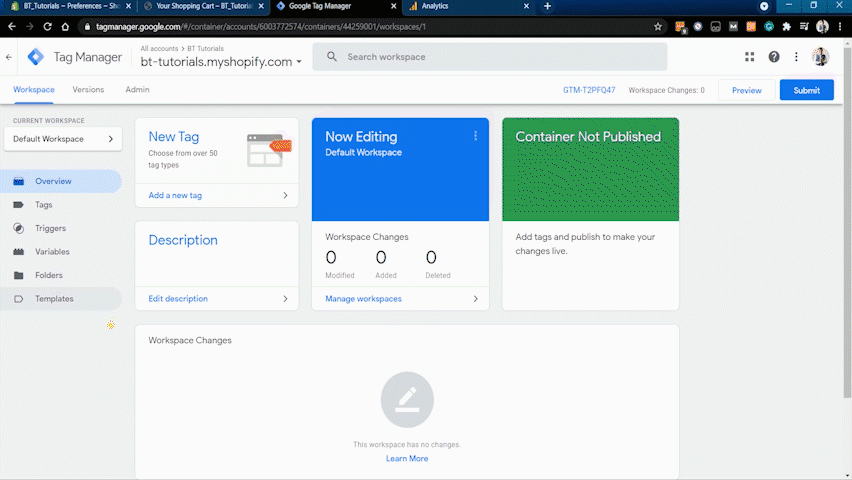
Task: Open the Chrome three-dot menu
Action: click(840, 26)
